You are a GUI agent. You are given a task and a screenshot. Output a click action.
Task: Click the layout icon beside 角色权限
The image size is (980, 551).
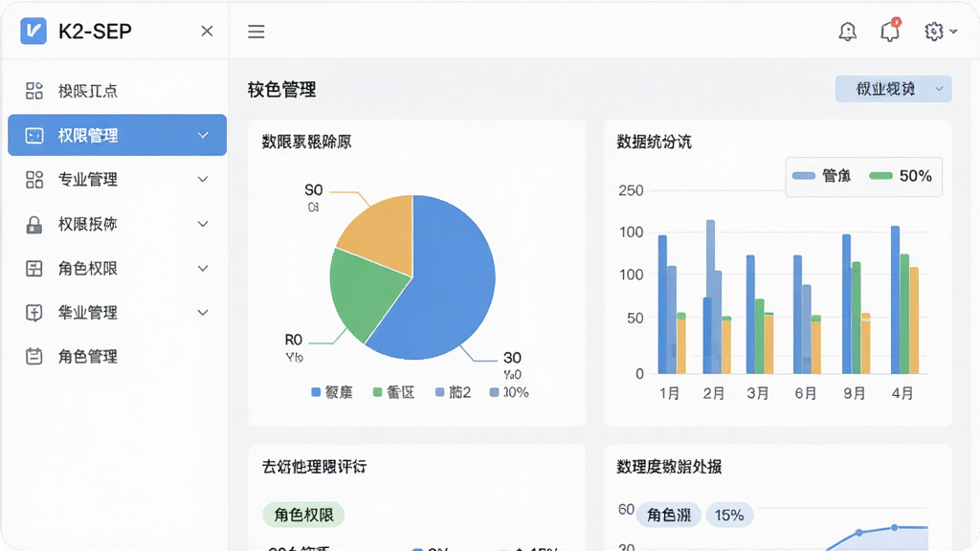(x=34, y=269)
